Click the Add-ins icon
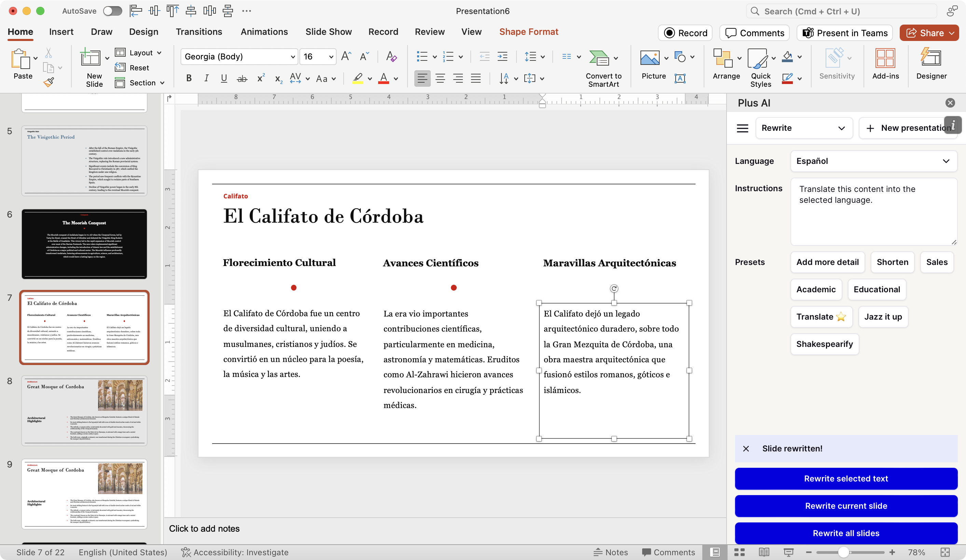The height and width of the screenshot is (560, 966). [885, 59]
